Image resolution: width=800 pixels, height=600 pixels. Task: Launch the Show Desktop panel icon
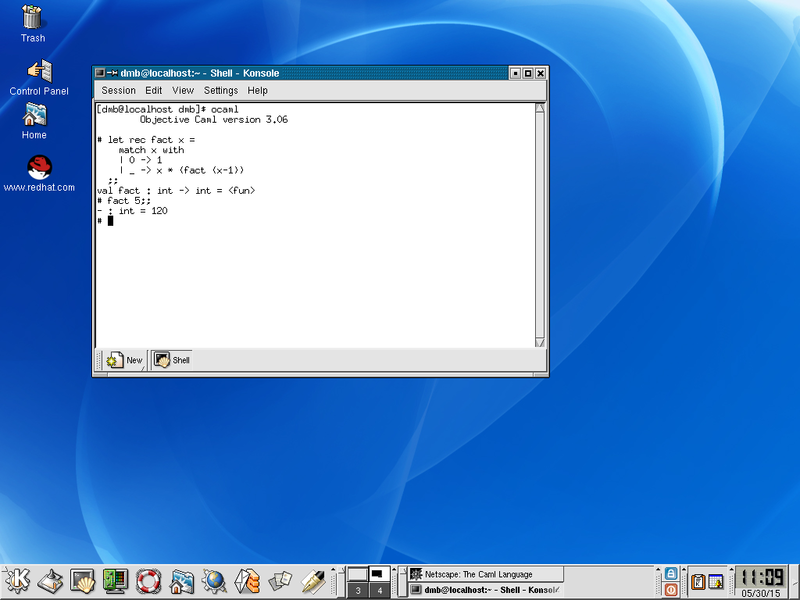click(50, 581)
